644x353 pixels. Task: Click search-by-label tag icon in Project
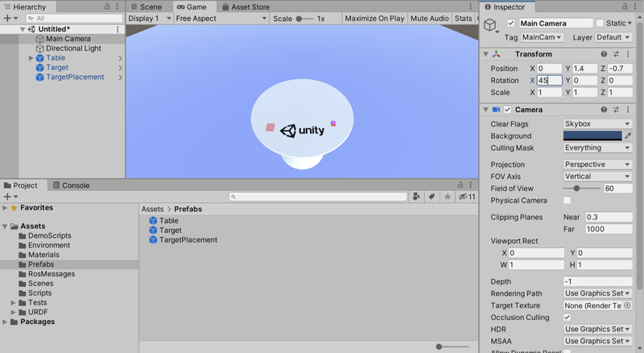(431, 197)
